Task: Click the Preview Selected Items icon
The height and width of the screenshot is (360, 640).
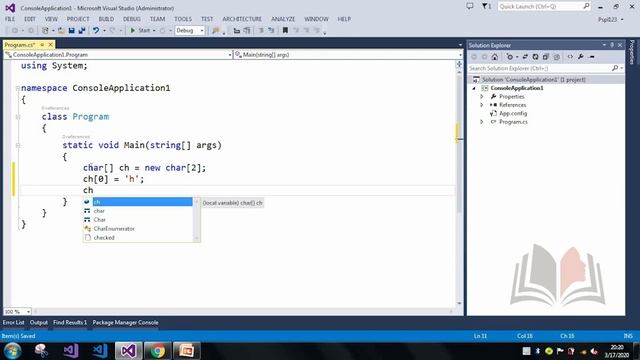Action: (x=592, y=57)
